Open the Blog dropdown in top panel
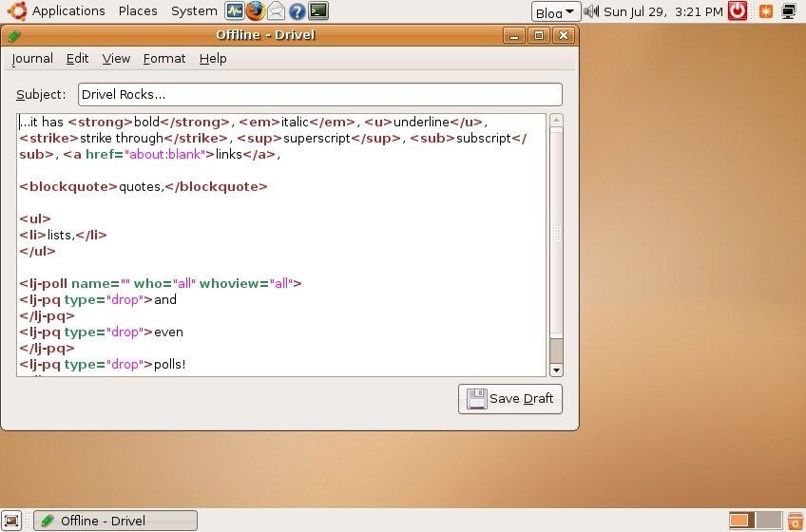The width and height of the screenshot is (806, 532). (556, 11)
